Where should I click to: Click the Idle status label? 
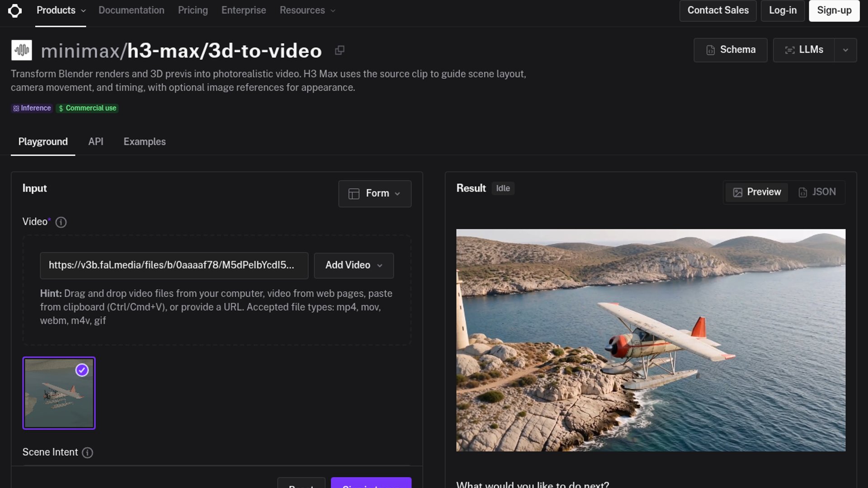click(503, 188)
